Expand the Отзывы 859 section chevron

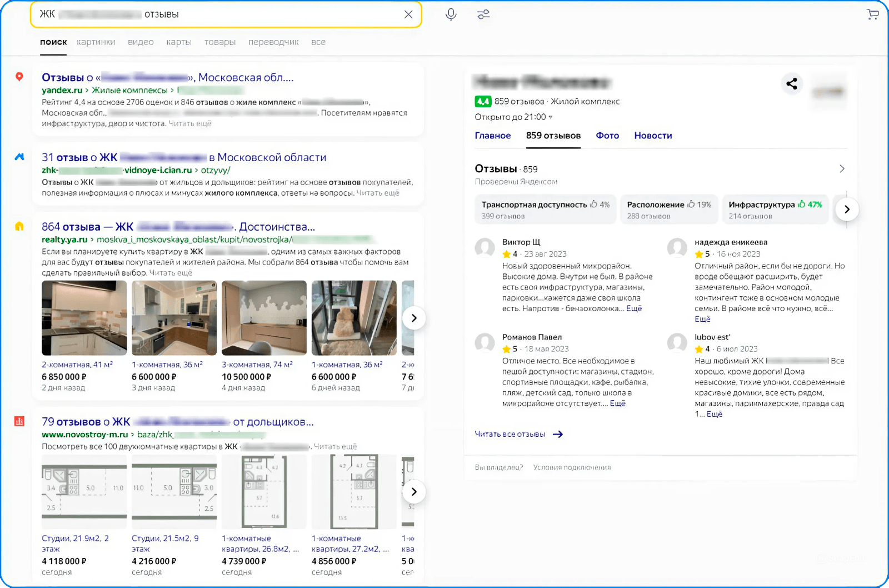(x=842, y=168)
